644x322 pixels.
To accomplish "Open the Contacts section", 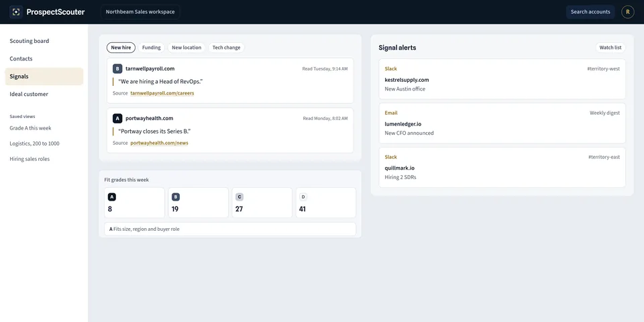I will (x=44, y=59).
